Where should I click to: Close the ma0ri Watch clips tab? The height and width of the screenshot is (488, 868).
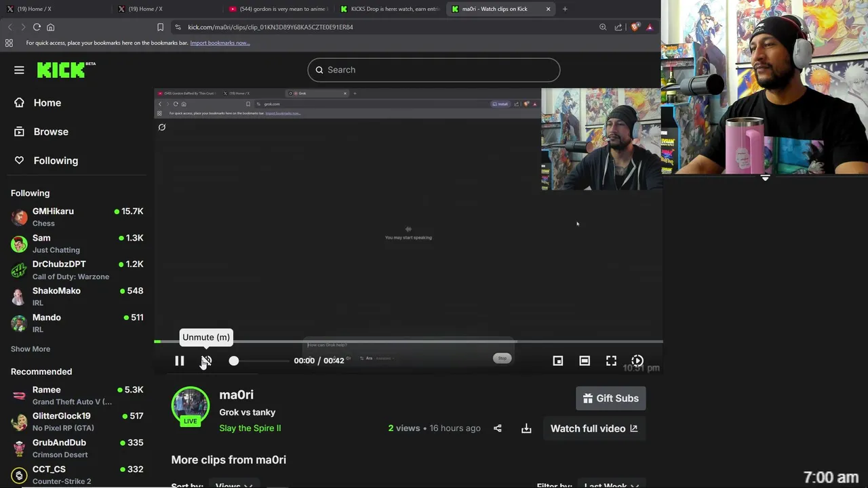548,9
